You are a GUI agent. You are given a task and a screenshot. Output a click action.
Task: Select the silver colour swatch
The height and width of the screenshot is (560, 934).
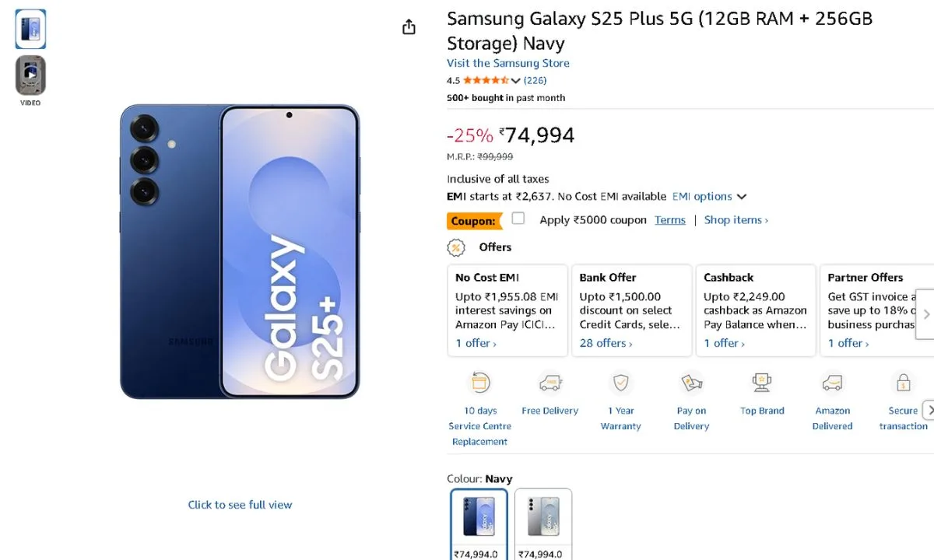[543, 517]
